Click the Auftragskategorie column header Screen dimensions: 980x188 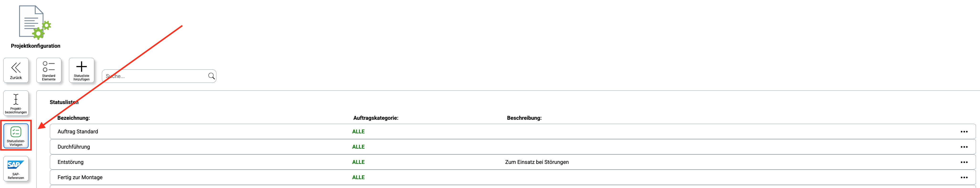[375, 118]
